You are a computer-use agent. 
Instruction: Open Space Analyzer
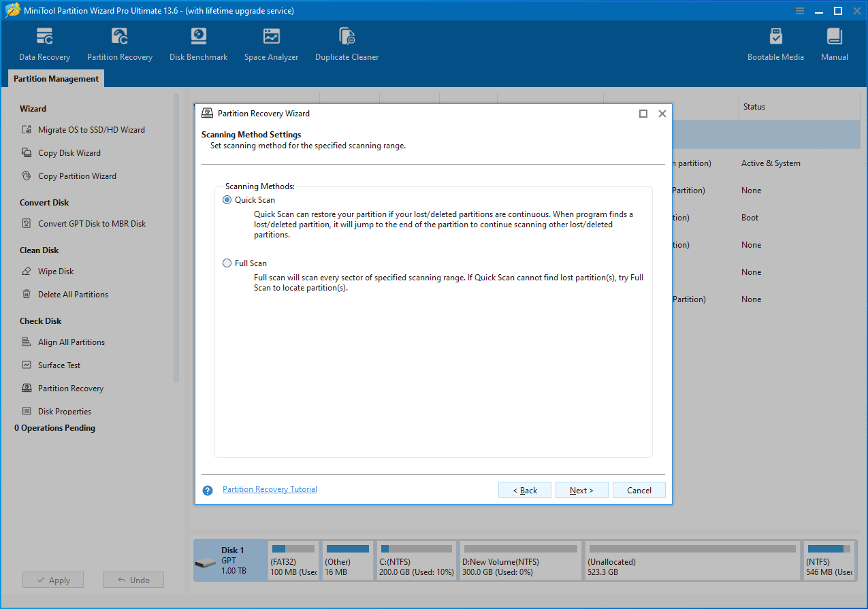[271, 42]
